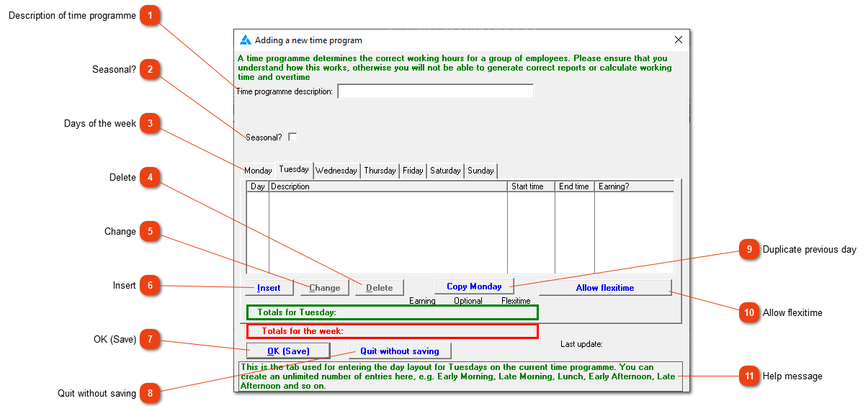Go to the Thursday tab
The height and width of the screenshot is (411, 868).
380,171
